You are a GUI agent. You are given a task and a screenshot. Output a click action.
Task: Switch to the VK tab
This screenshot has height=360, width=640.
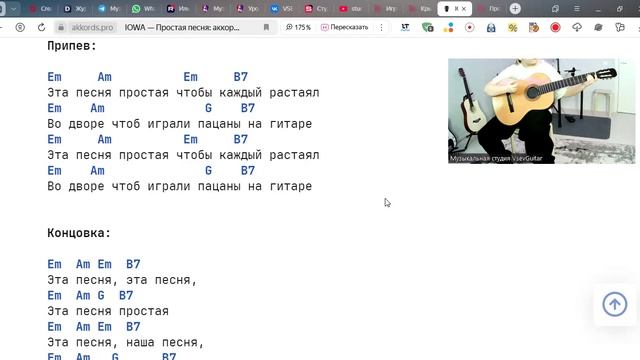pos(281,9)
